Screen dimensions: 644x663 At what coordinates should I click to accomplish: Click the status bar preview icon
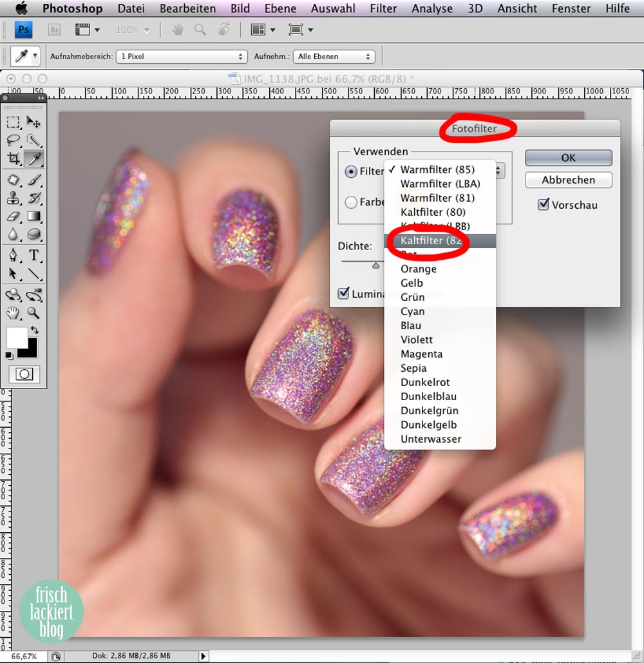55,656
